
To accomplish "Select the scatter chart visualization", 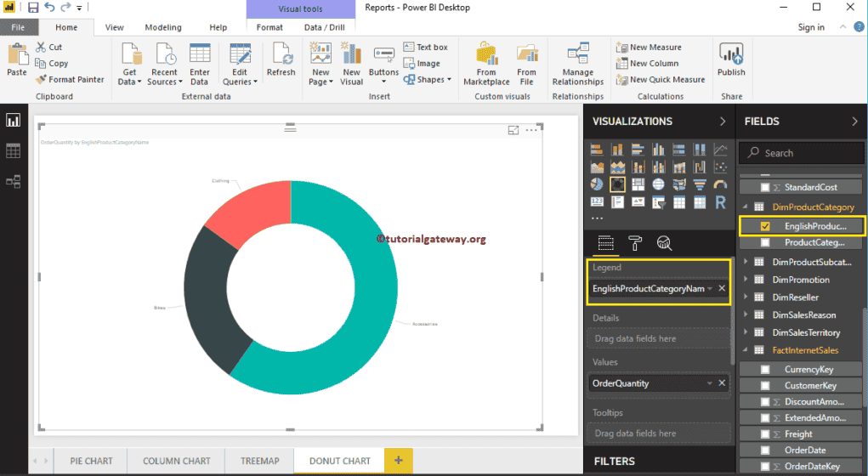I will point(720,167).
